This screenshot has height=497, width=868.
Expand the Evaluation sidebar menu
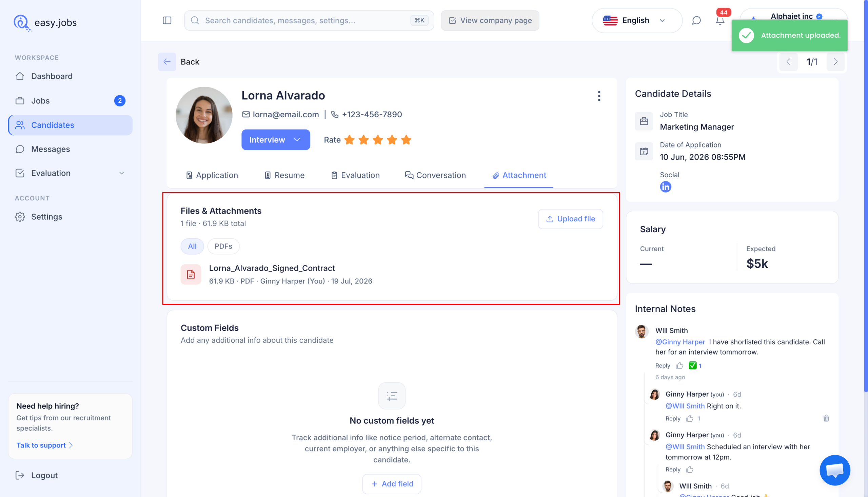point(121,173)
